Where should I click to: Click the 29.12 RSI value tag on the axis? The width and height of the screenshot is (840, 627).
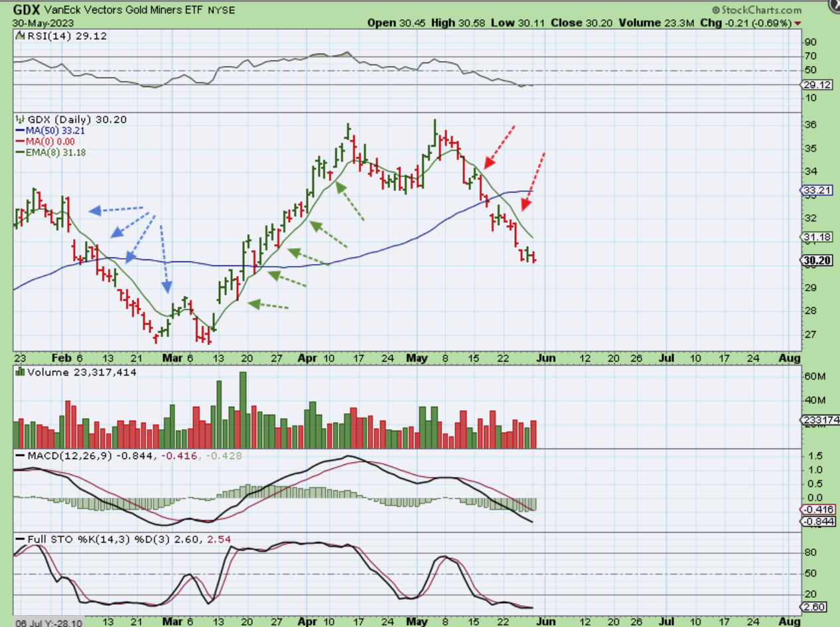click(815, 86)
